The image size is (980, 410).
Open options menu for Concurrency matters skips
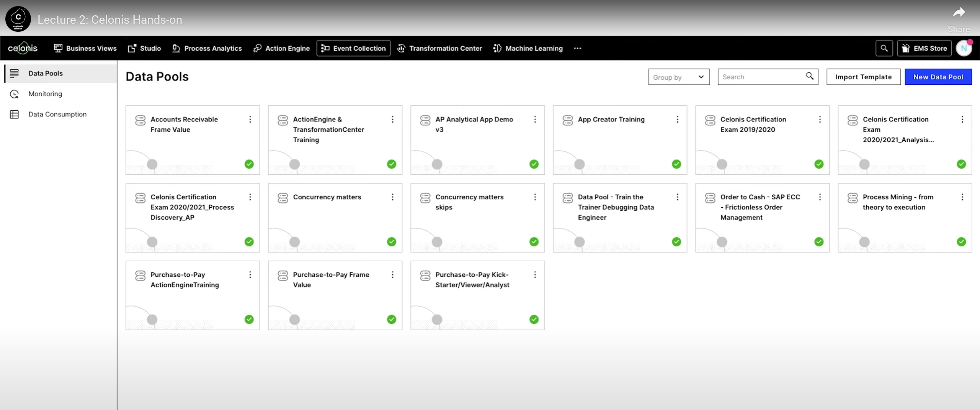pos(535,197)
